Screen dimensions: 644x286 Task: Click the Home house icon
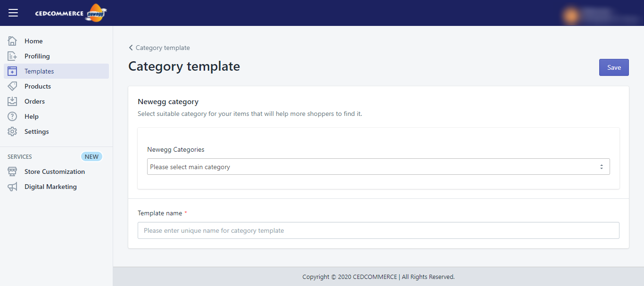tap(13, 41)
